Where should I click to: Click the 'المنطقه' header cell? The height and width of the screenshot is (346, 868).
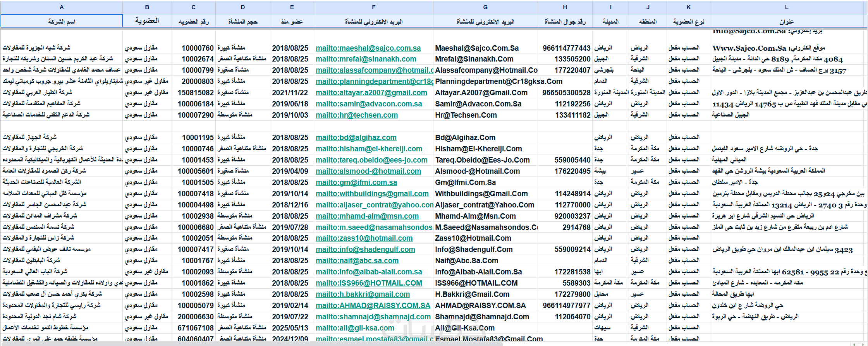[648, 22]
